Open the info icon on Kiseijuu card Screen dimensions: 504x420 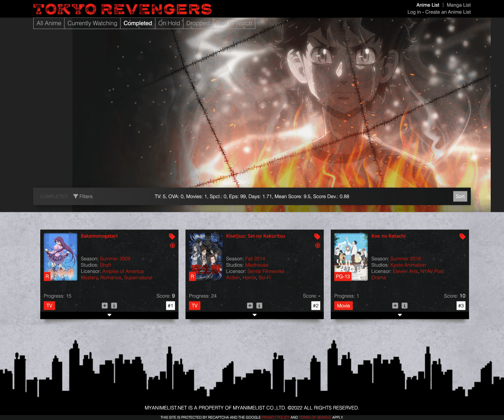[x=259, y=306]
